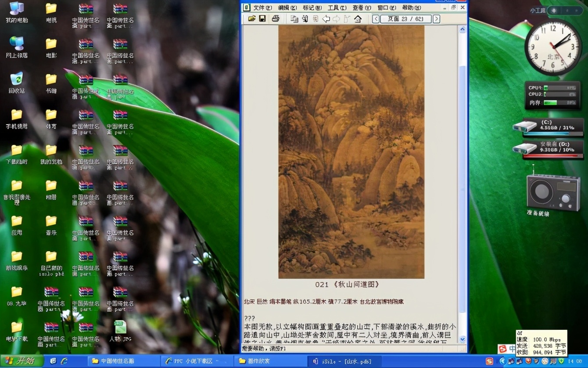
Task: Open the 标记 menu in iSilo
Action: pyautogui.click(x=312, y=7)
